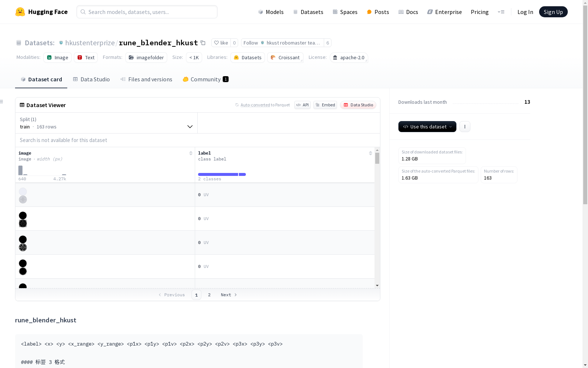Go to Datasets in the top navigation
588x368 pixels.
pyautogui.click(x=308, y=12)
